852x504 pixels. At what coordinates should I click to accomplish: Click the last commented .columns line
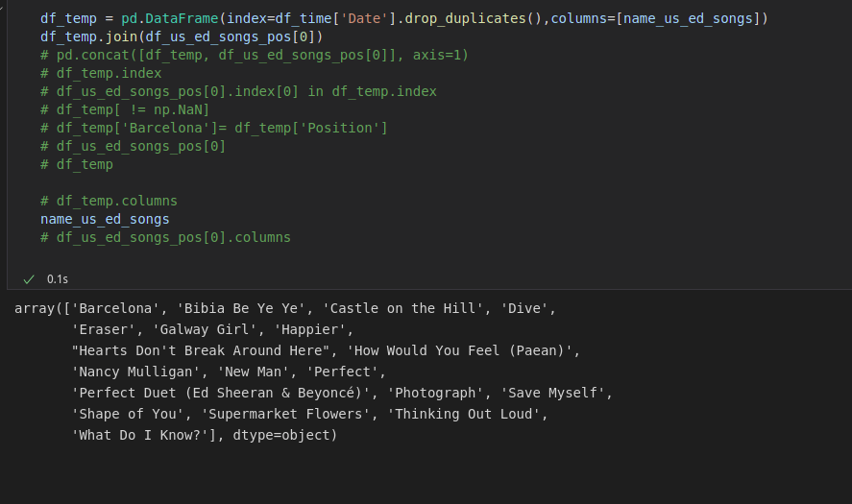(x=166, y=237)
